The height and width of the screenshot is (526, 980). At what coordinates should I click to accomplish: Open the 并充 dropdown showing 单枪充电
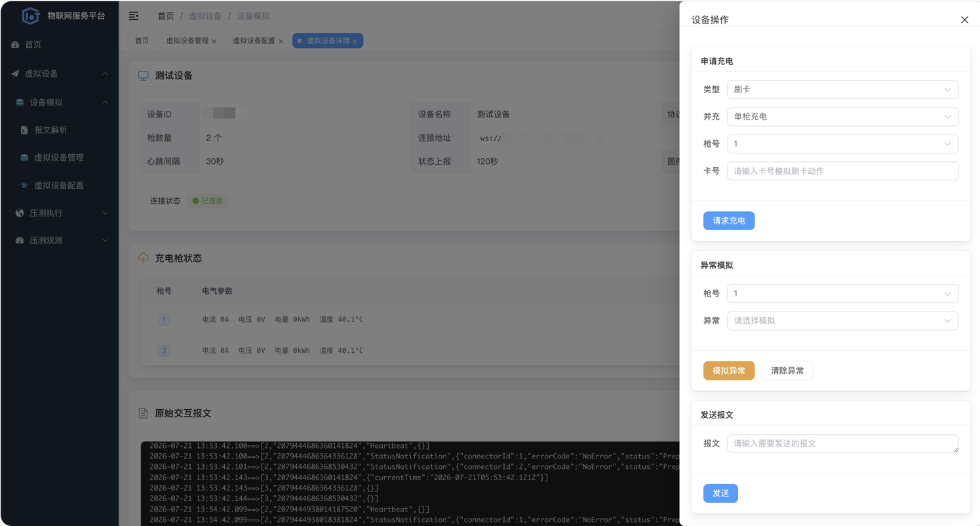click(x=842, y=117)
